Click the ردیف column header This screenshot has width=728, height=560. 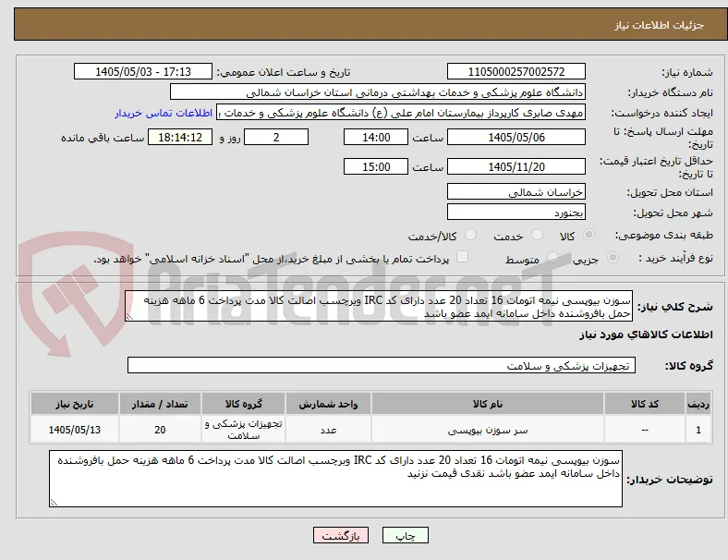(x=698, y=404)
